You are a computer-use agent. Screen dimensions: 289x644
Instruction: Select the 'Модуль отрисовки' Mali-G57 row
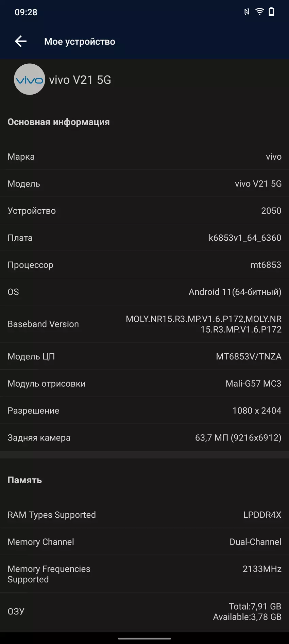[x=144, y=384]
